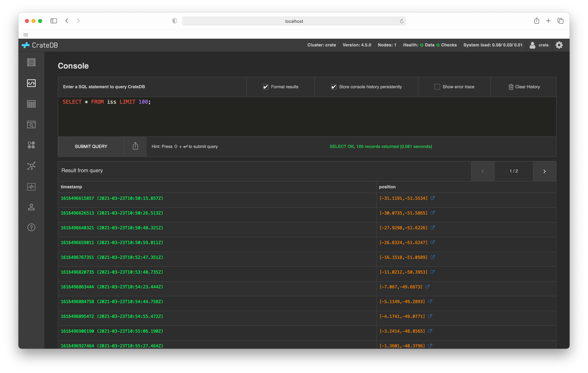Open the Tables view from the sidebar
Viewport: 588px width, 373px height.
click(31, 104)
